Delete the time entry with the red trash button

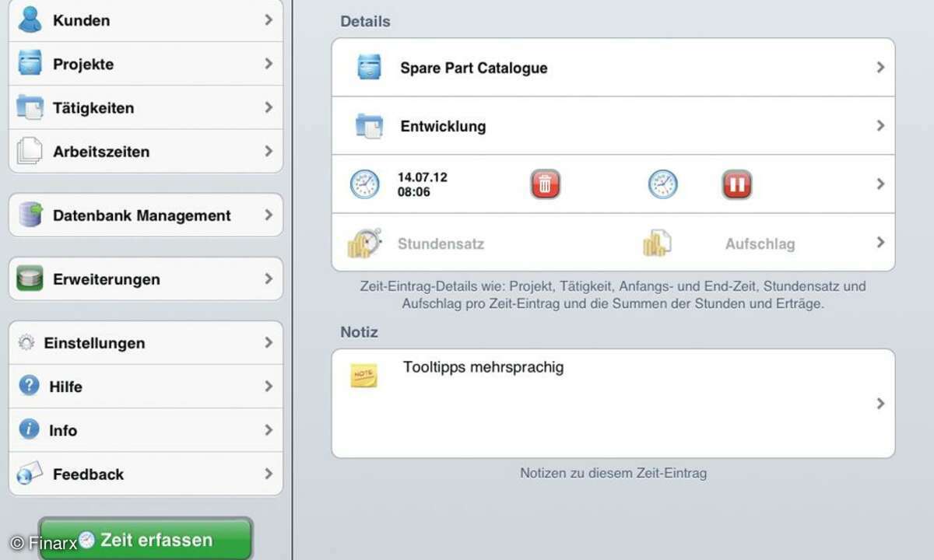click(546, 184)
